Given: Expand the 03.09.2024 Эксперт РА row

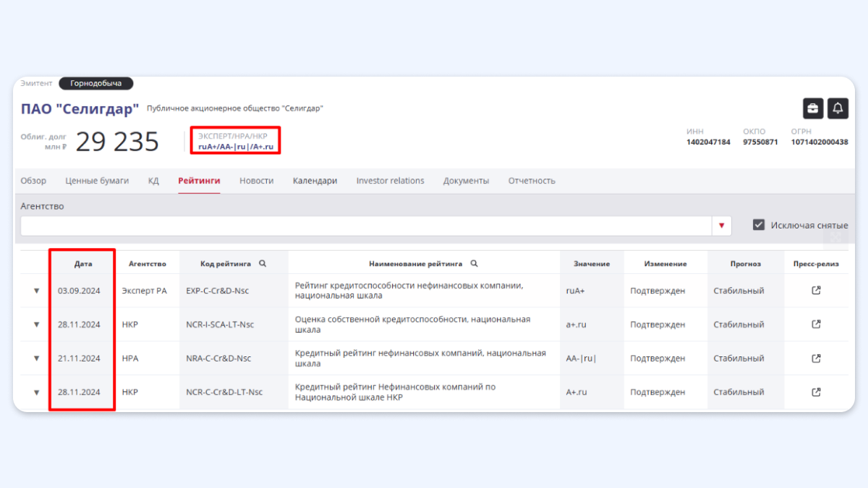Looking at the screenshot, I should pos(36,291).
